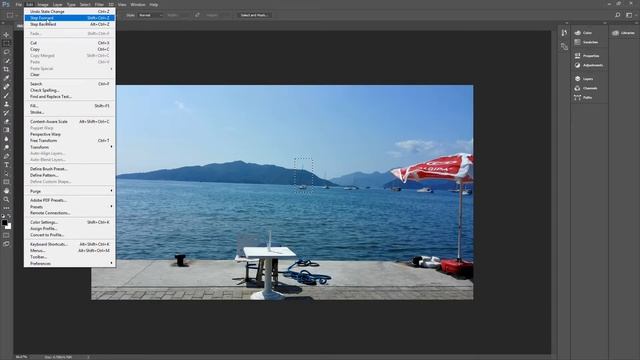This screenshot has height=360, width=640.
Task: Open the Channels panel
Action: click(x=587, y=88)
